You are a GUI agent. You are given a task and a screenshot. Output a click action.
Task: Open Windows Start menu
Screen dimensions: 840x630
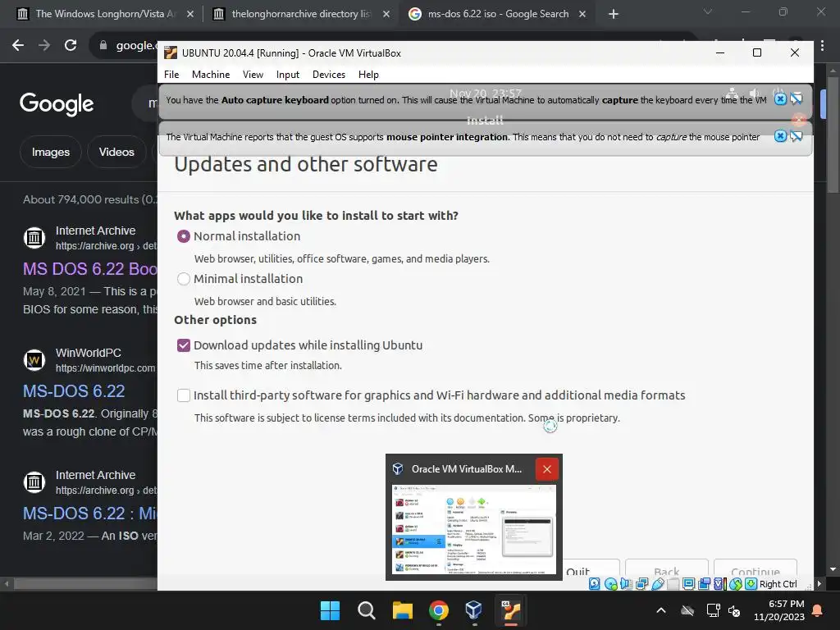point(330,610)
